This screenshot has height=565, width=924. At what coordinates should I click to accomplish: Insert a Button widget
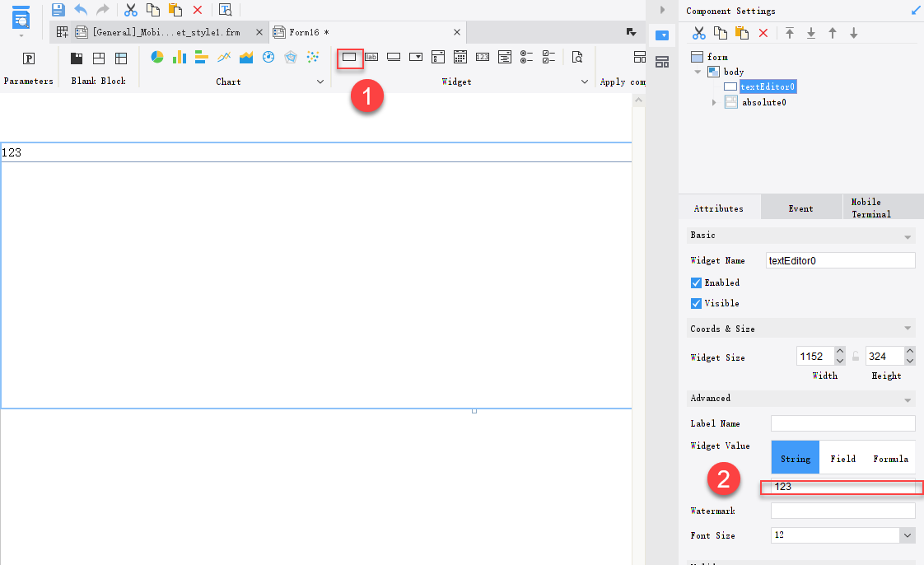click(x=394, y=57)
